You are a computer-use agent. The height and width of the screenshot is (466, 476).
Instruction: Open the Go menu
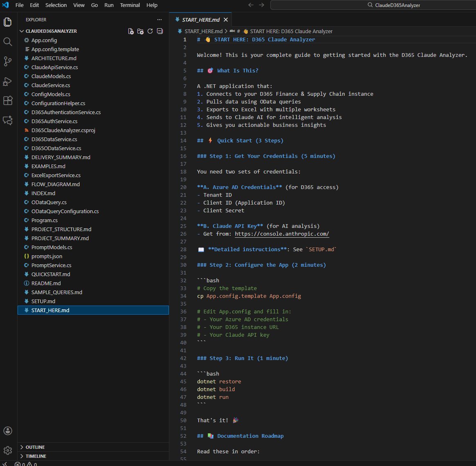point(94,5)
